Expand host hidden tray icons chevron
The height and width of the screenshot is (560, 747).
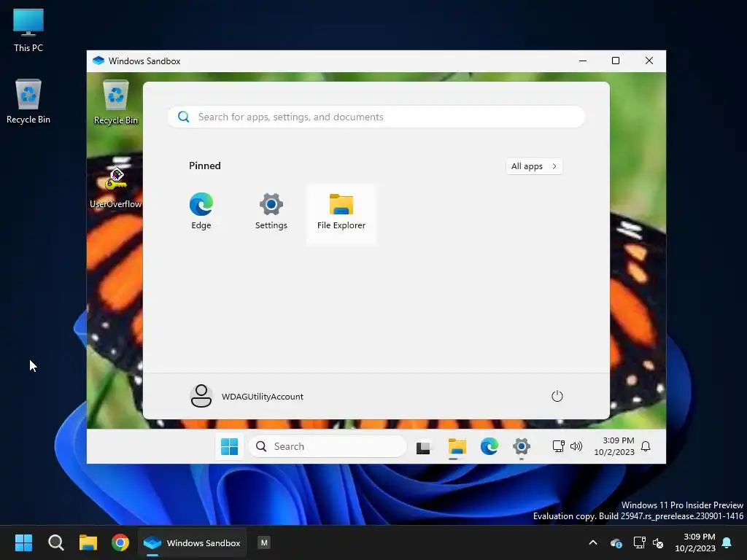(x=593, y=542)
